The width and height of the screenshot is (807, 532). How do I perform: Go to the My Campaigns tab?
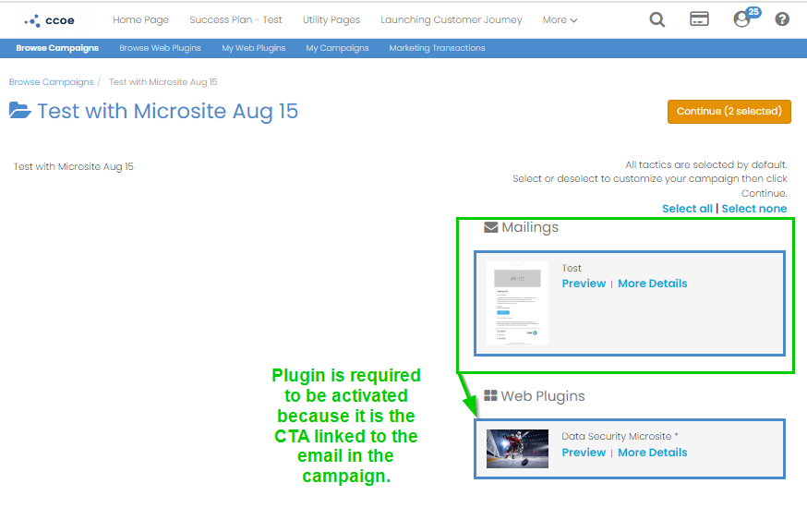coord(337,47)
